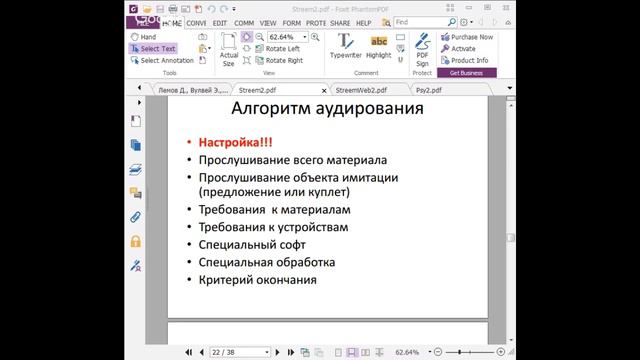This screenshot has height=360, width=640.
Task: Open the COMMENT ribbon tab
Action: 244,23
